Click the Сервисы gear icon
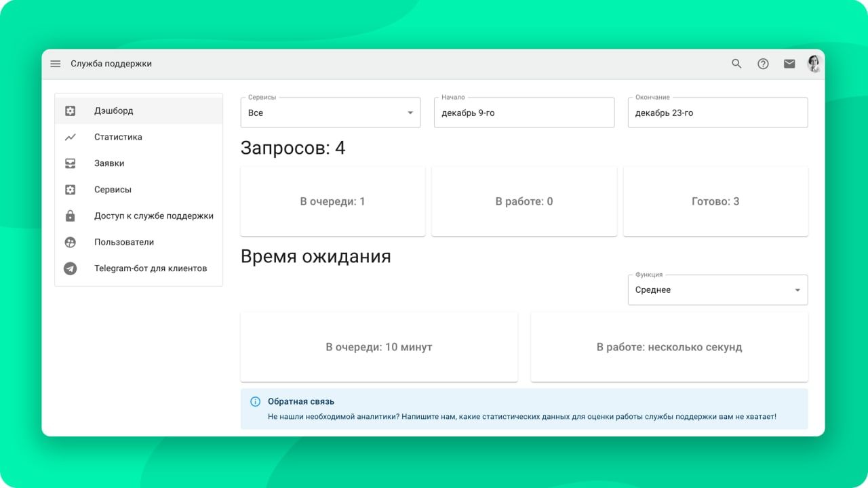Viewport: 868px width, 488px height. click(71, 190)
